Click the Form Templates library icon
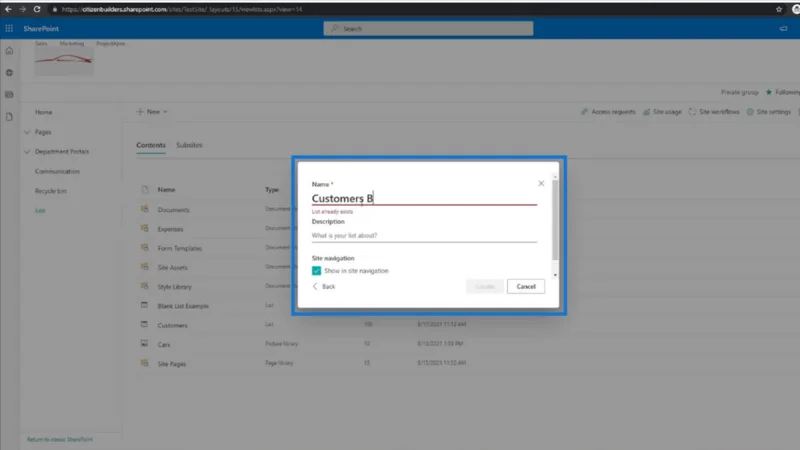The height and width of the screenshot is (450, 800). click(x=145, y=247)
